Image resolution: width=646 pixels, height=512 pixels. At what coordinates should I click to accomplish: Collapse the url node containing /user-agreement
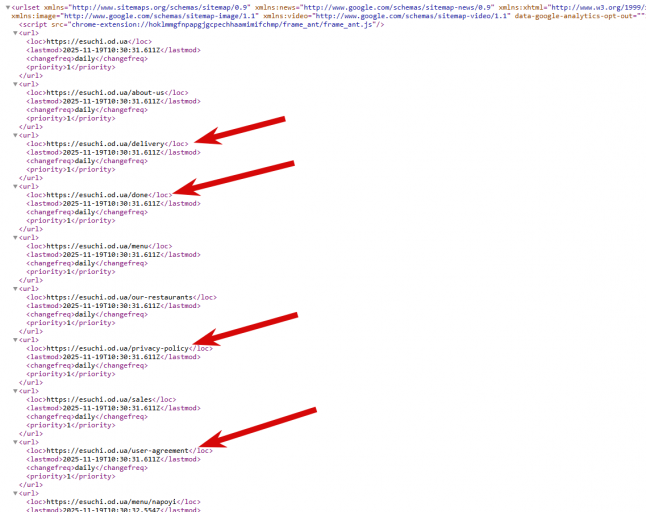point(15,442)
